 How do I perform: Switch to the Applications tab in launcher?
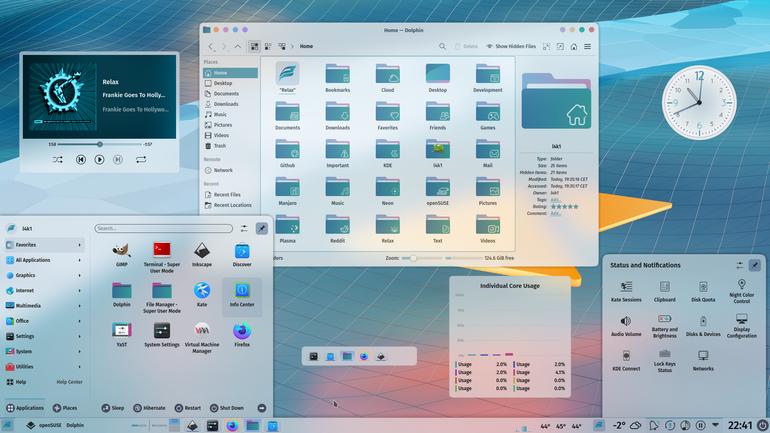click(25, 408)
